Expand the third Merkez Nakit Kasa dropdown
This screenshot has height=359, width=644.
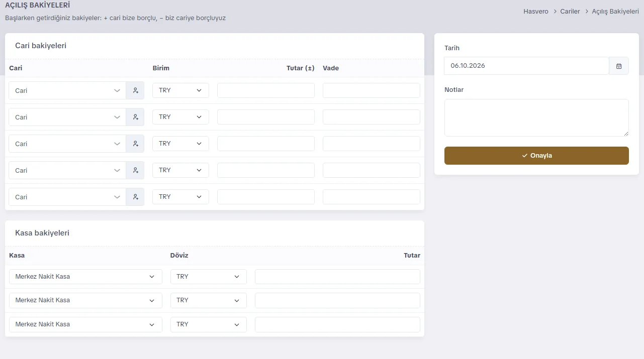click(x=85, y=324)
